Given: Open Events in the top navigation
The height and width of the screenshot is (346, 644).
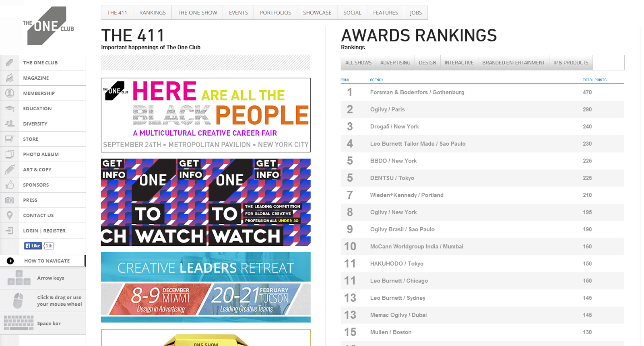Looking at the screenshot, I should [238, 13].
